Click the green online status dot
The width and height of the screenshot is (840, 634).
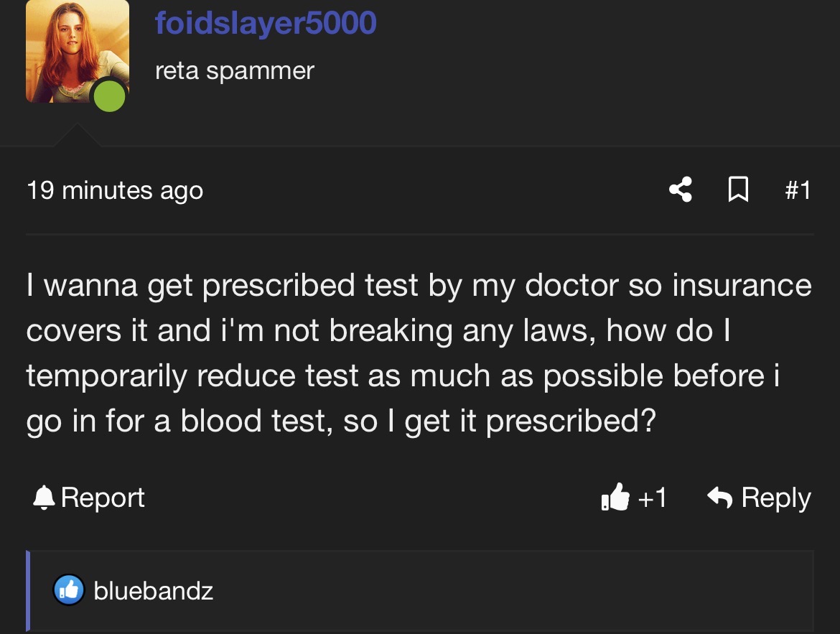click(109, 96)
